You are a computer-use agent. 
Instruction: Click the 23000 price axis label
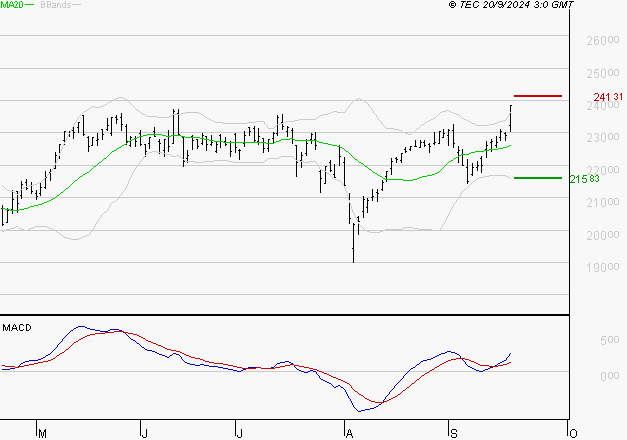[x=603, y=138]
